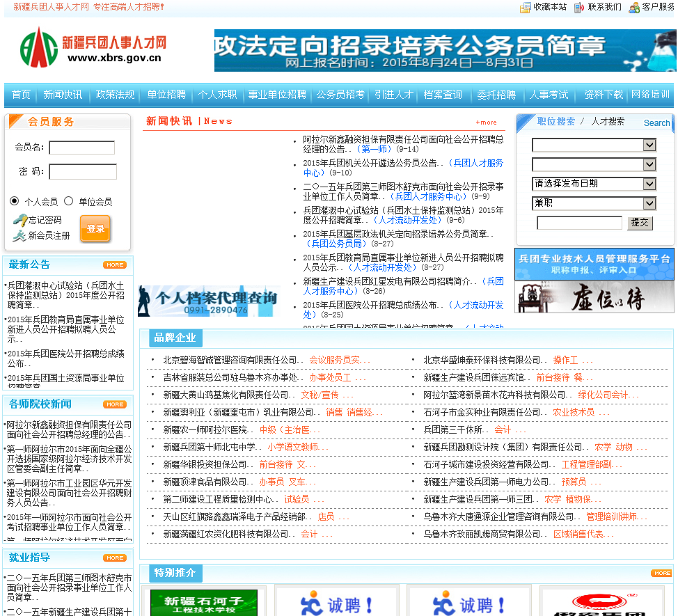Click the 个人档案代理查询 banner
Image resolution: width=678 pixels, height=616 pixels.
click(x=209, y=301)
